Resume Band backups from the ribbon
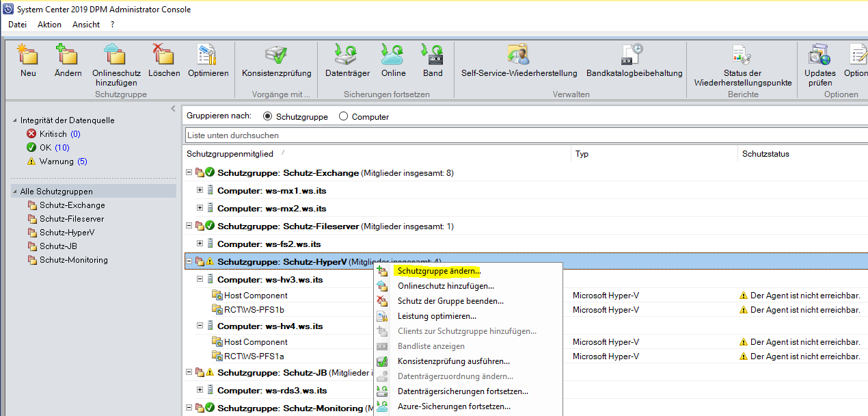 tap(433, 54)
